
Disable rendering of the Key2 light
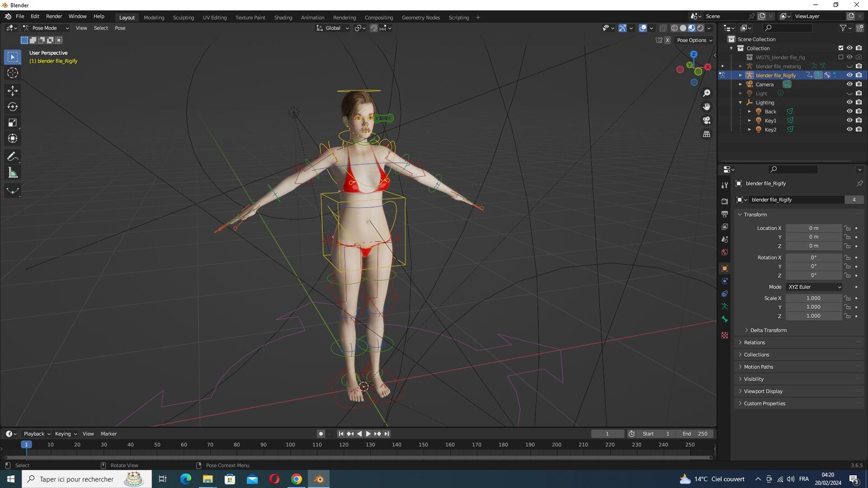click(859, 129)
